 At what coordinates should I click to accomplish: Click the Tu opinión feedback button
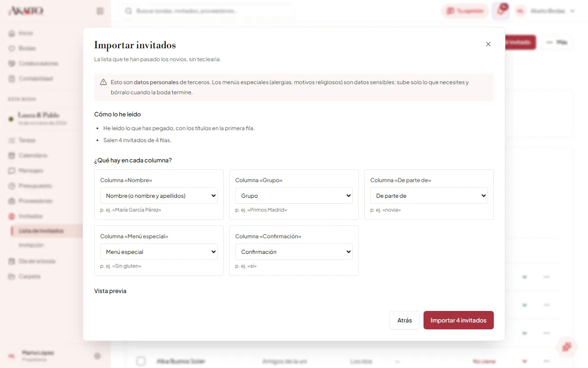tap(465, 11)
